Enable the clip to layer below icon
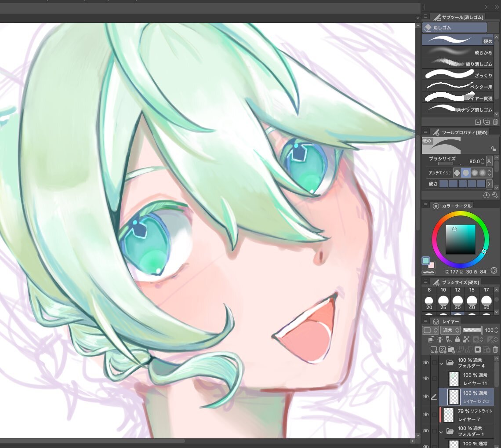The height and width of the screenshot is (448, 501). pos(432,340)
